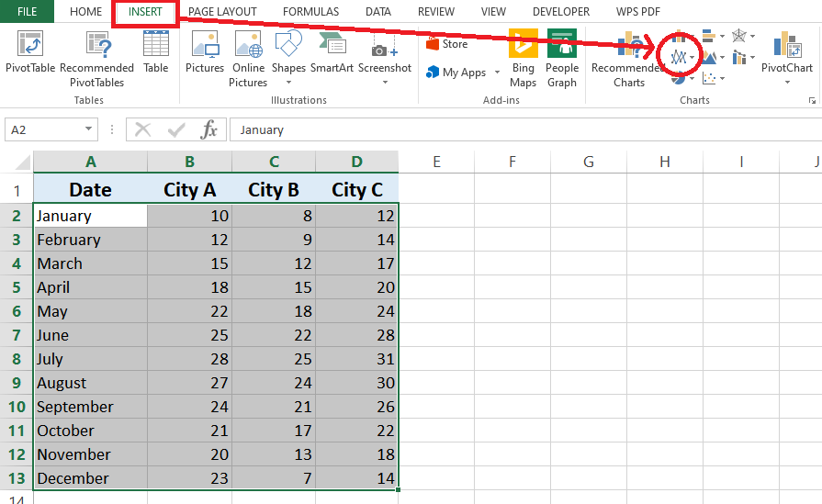Switch to the HOME tab

pyautogui.click(x=86, y=12)
